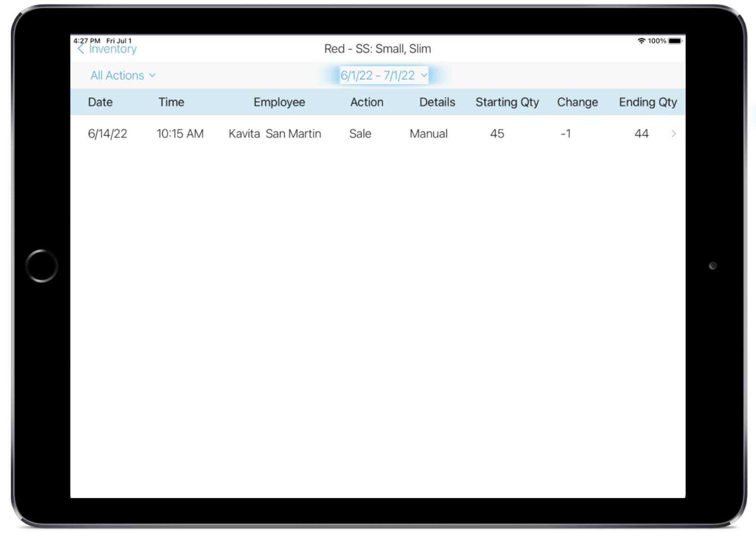Click the Starting Qty column header
This screenshot has height=533, width=756.
tap(507, 102)
